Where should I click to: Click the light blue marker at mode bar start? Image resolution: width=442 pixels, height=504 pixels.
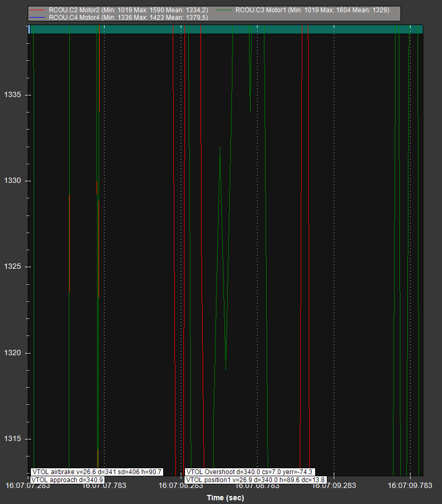[29, 29]
